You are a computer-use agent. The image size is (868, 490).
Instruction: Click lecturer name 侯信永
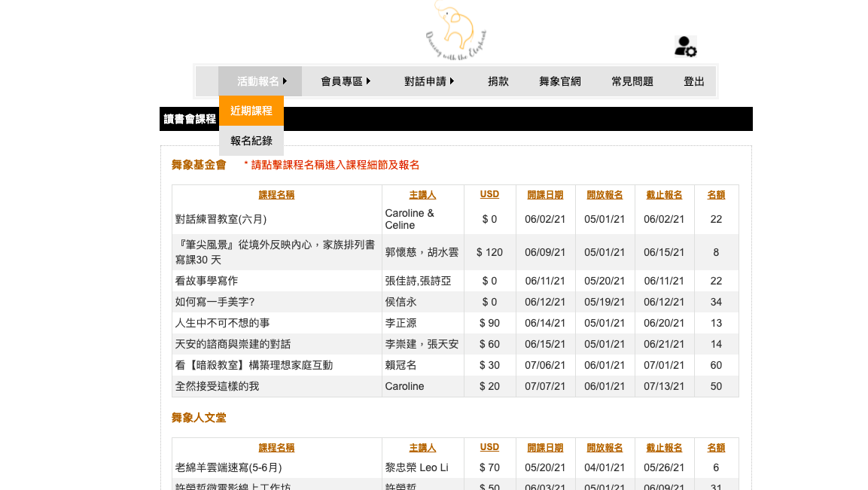pos(400,302)
